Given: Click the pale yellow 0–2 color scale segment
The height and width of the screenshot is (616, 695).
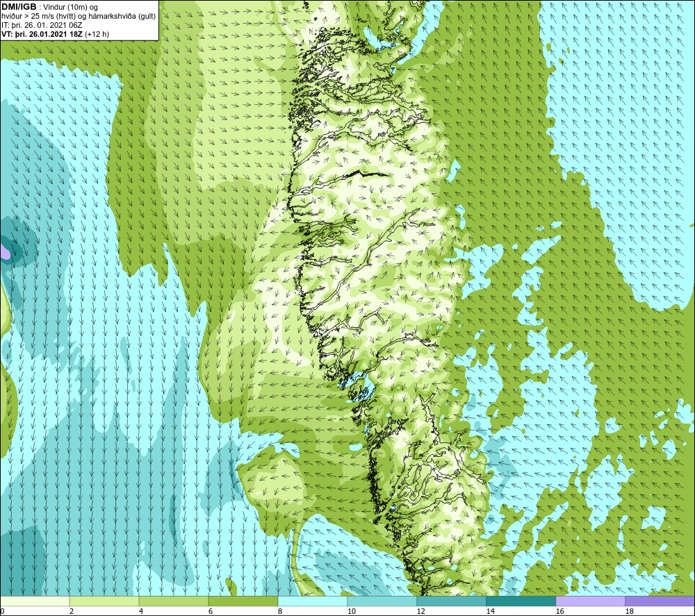Looking at the screenshot, I should pos(35,601).
